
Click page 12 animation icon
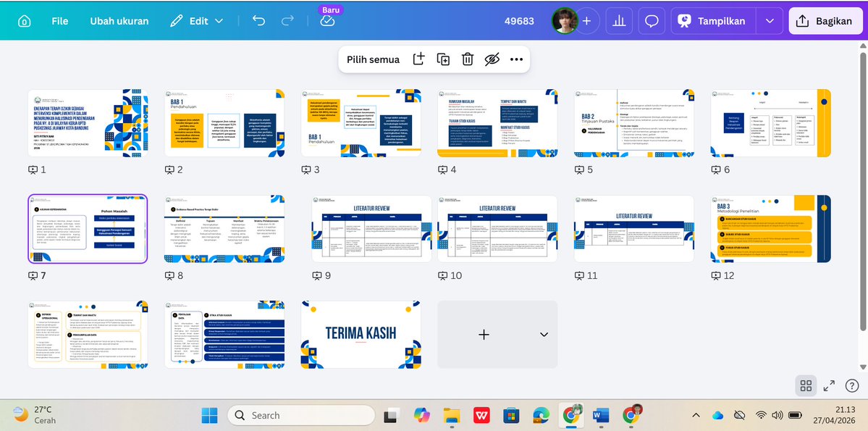pos(716,275)
